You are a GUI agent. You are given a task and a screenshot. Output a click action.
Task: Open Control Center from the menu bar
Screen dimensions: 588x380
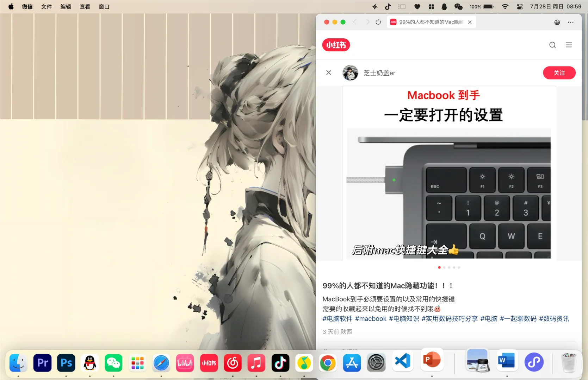[x=519, y=6]
